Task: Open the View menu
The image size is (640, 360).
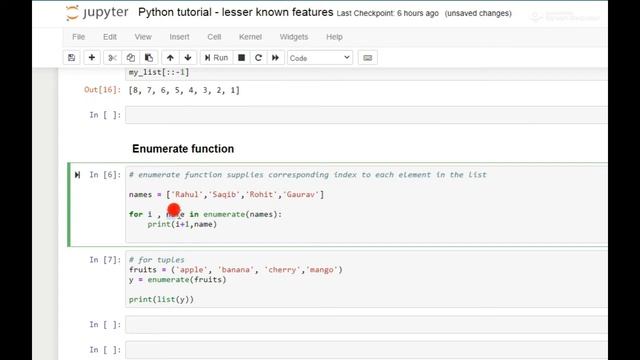Action: (x=143, y=37)
